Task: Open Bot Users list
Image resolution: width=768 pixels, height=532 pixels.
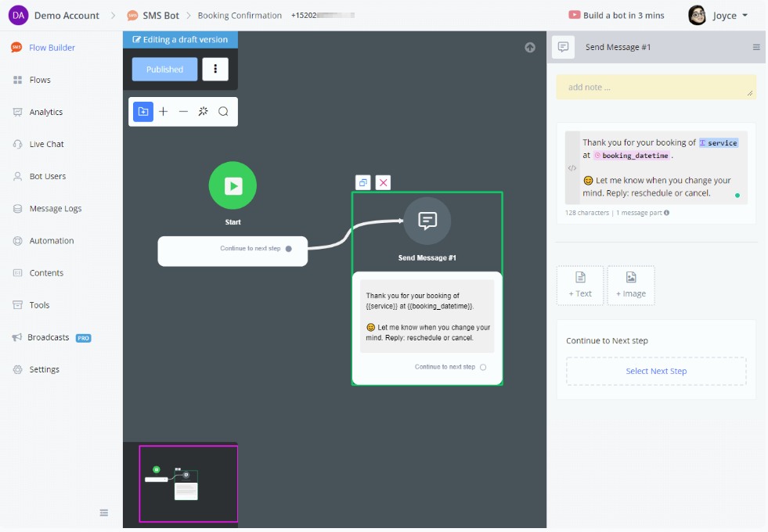Action: tap(39, 176)
